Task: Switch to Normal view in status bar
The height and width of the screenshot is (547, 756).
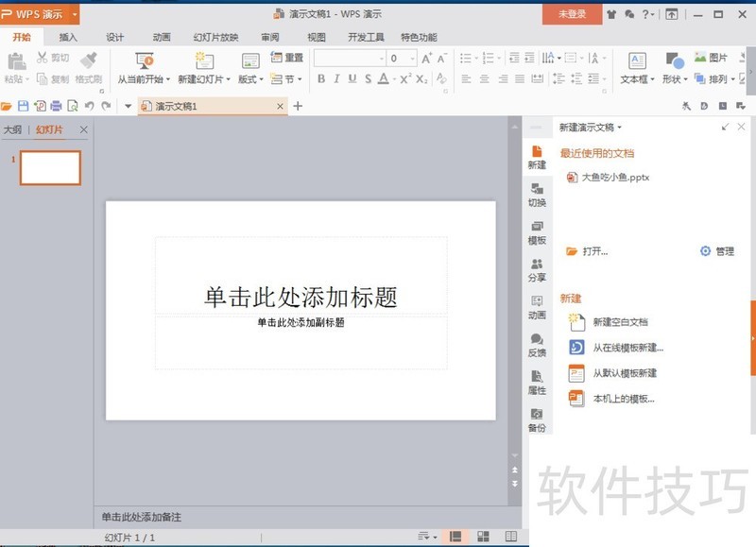Action: pyautogui.click(x=455, y=537)
